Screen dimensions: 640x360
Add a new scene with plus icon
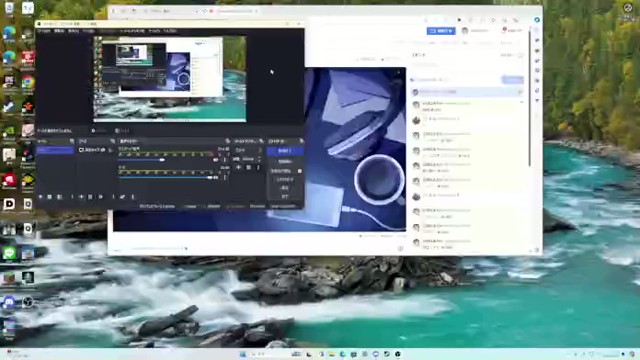click(x=40, y=197)
